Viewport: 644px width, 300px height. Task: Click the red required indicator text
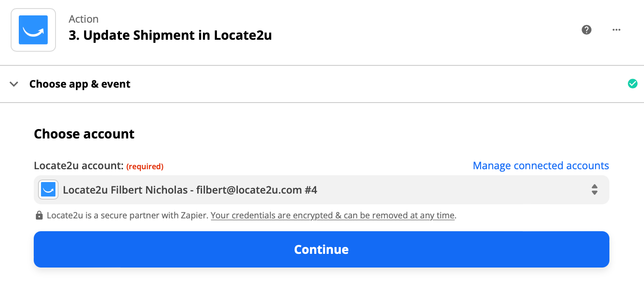[145, 167]
